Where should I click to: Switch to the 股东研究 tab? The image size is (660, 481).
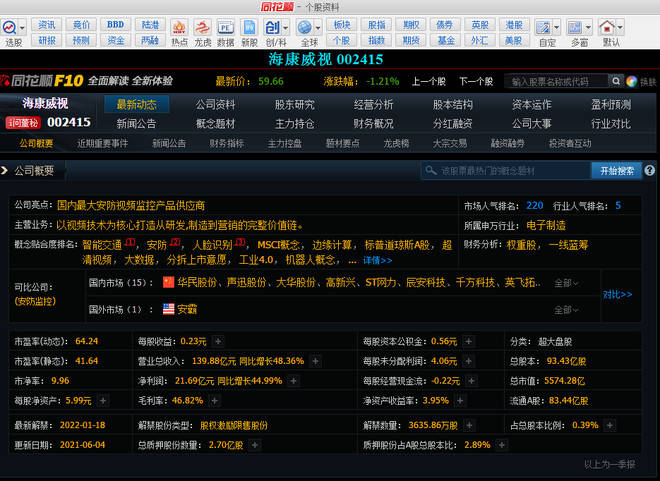pos(295,104)
